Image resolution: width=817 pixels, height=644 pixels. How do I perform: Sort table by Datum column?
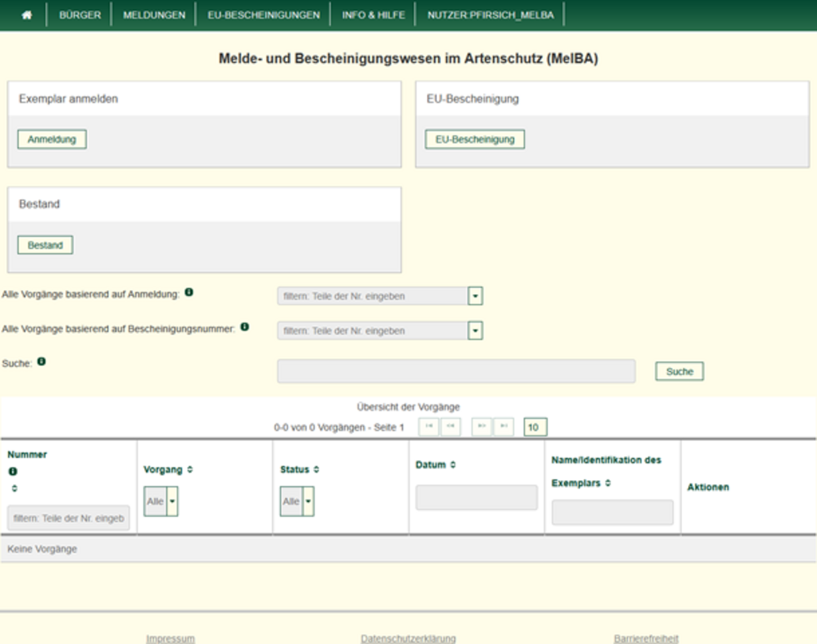tap(453, 465)
